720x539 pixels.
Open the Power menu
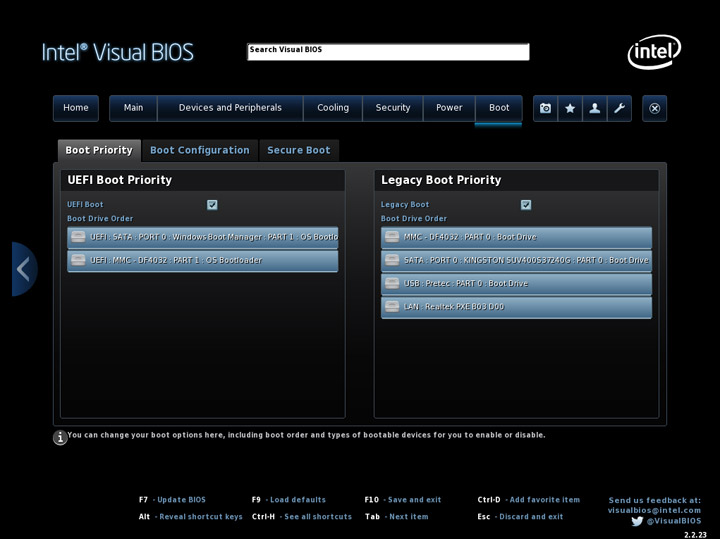[x=449, y=108]
